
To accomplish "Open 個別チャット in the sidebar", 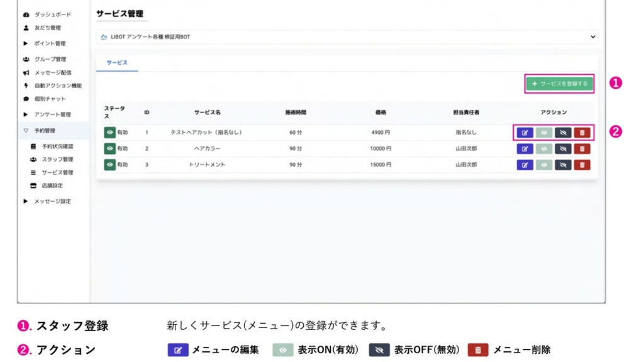I will pos(50,99).
